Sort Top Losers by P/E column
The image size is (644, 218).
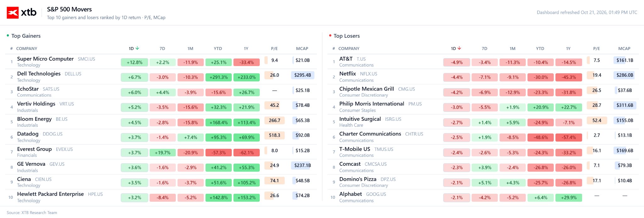(597, 48)
